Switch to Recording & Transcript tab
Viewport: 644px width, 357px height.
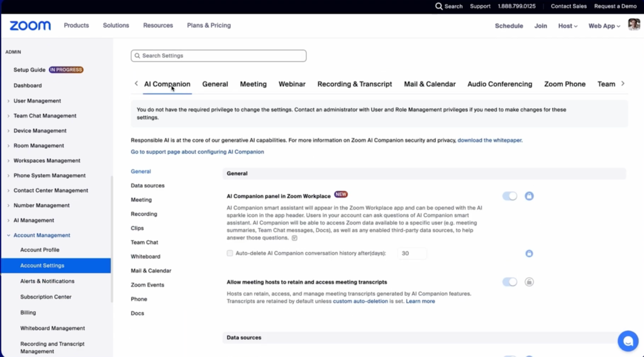tap(354, 84)
